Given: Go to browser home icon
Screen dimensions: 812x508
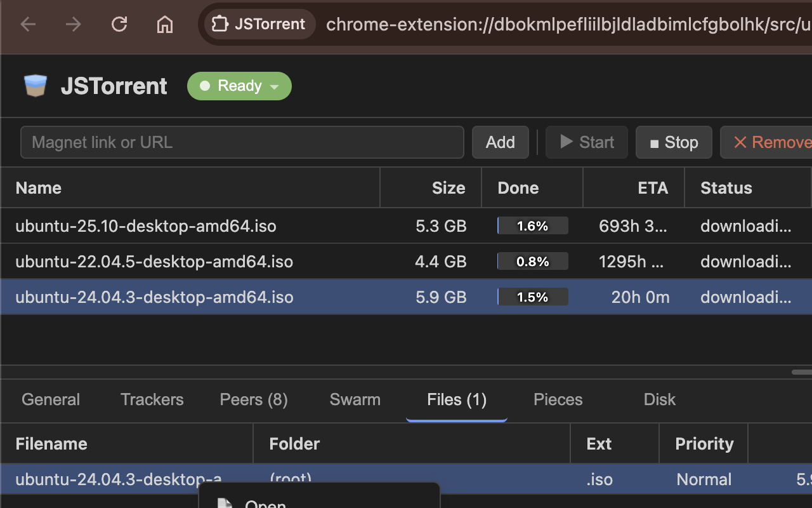Looking at the screenshot, I should tap(165, 25).
